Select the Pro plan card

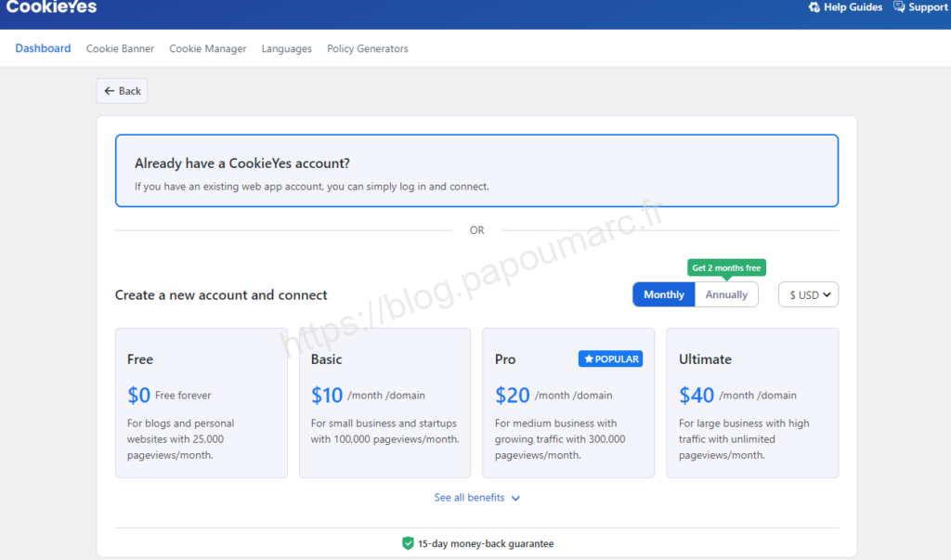point(568,402)
